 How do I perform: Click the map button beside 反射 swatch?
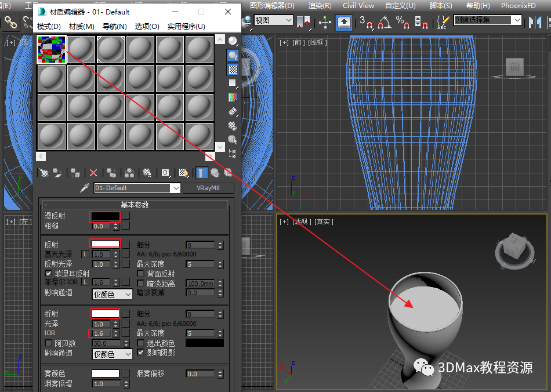point(126,244)
